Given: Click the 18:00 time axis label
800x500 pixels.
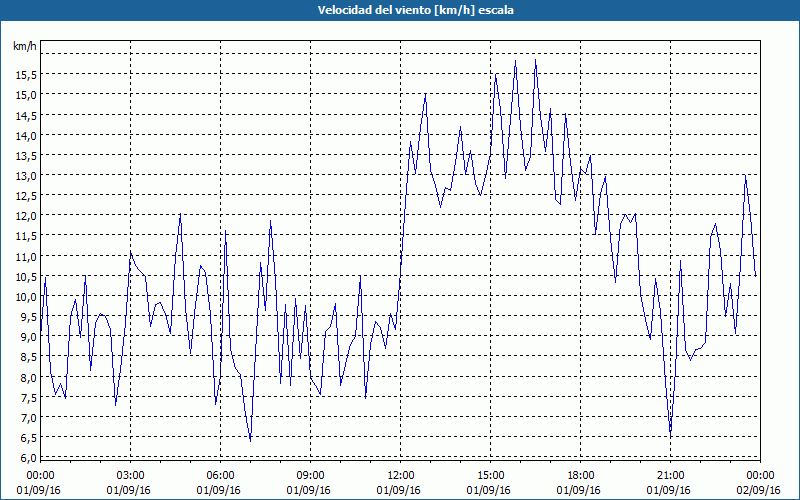Looking at the screenshot, I should [x=581, y=476].
